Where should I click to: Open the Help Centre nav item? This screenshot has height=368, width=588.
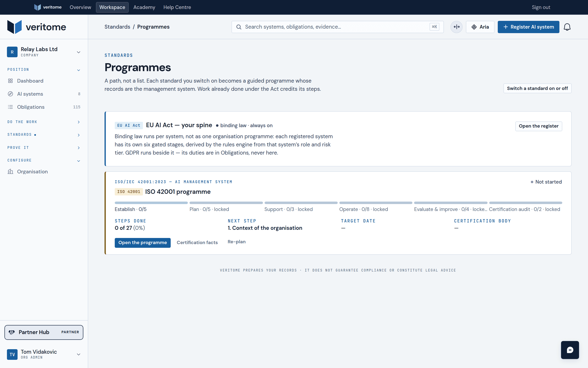177,7
